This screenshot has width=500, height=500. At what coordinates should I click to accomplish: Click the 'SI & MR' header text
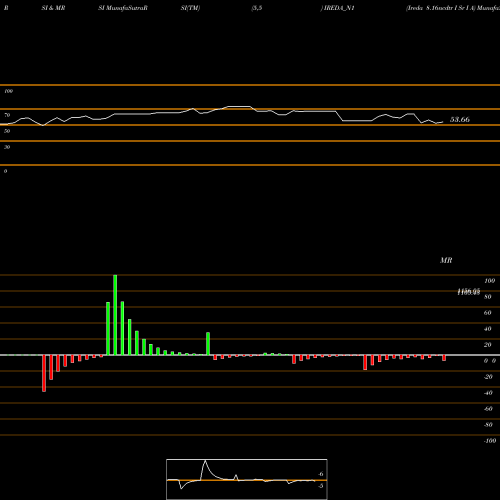[x=53, y=8]
